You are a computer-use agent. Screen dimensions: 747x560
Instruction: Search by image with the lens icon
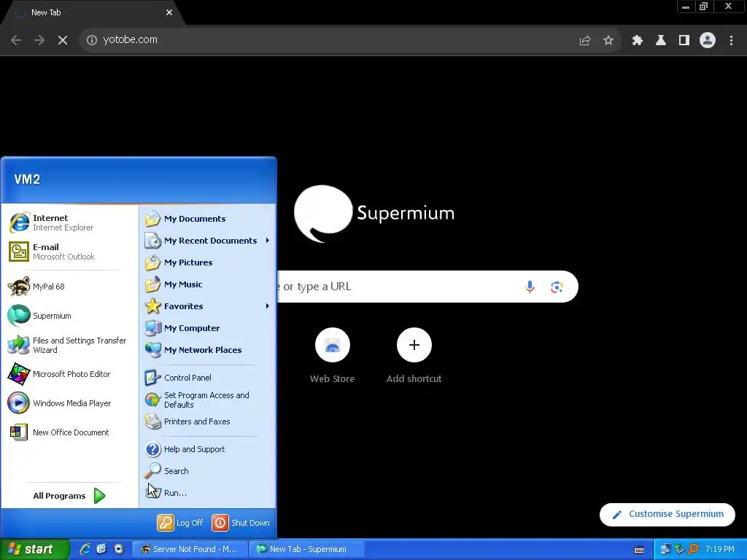click(557, 287)
